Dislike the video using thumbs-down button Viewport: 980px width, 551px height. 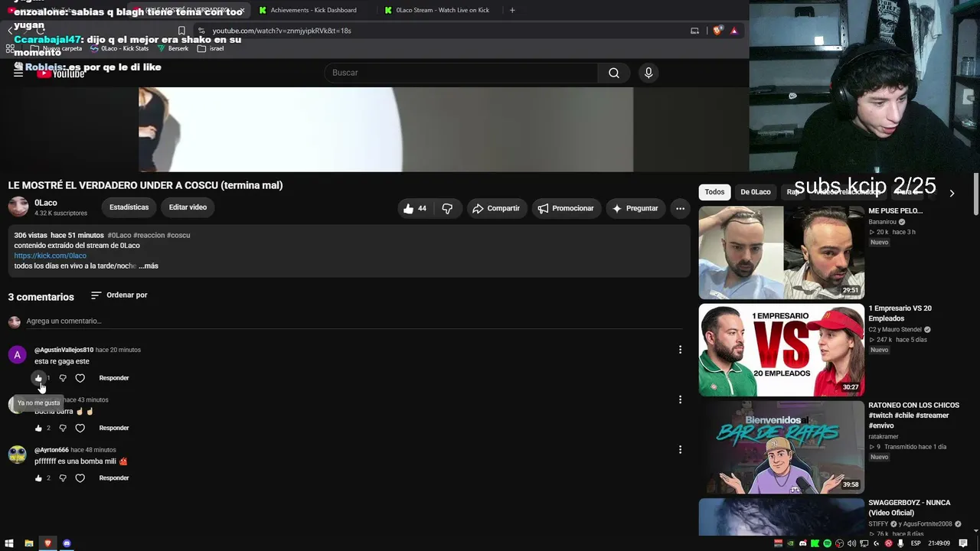point(448,208)
